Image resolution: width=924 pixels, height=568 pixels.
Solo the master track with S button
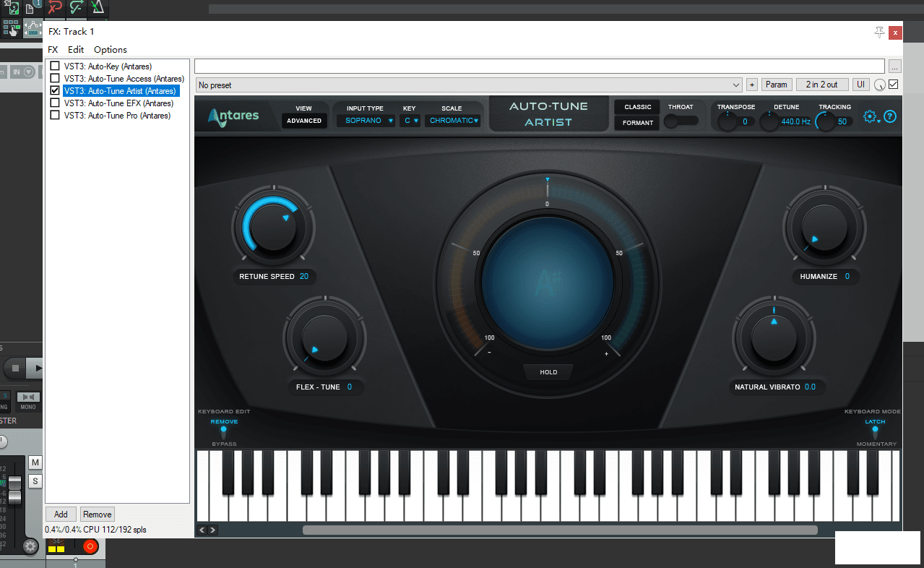[x=35, y=481]
